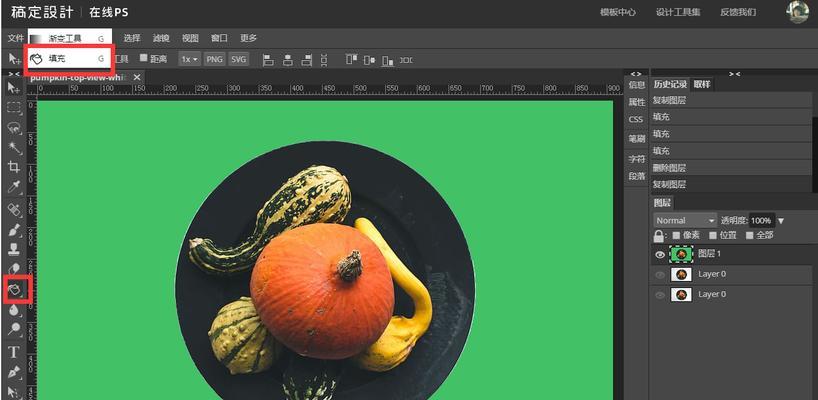The height and width of the screenshot is (400, 818).
Task: Open the 1x scale dropdown
Action: (x=189, y=59)
